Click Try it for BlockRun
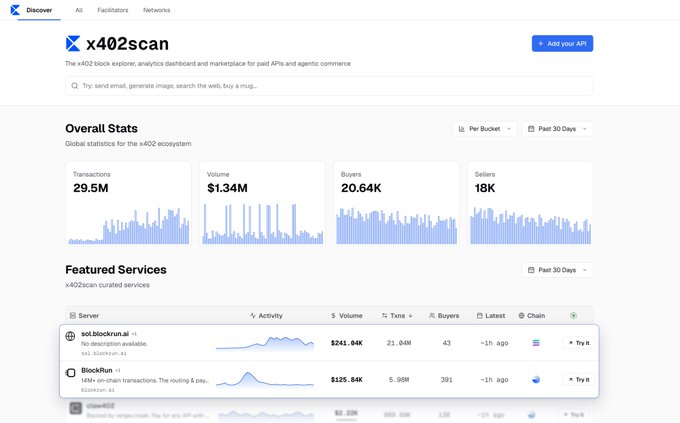This screenshot has width=680, height=423. point(579,380)
